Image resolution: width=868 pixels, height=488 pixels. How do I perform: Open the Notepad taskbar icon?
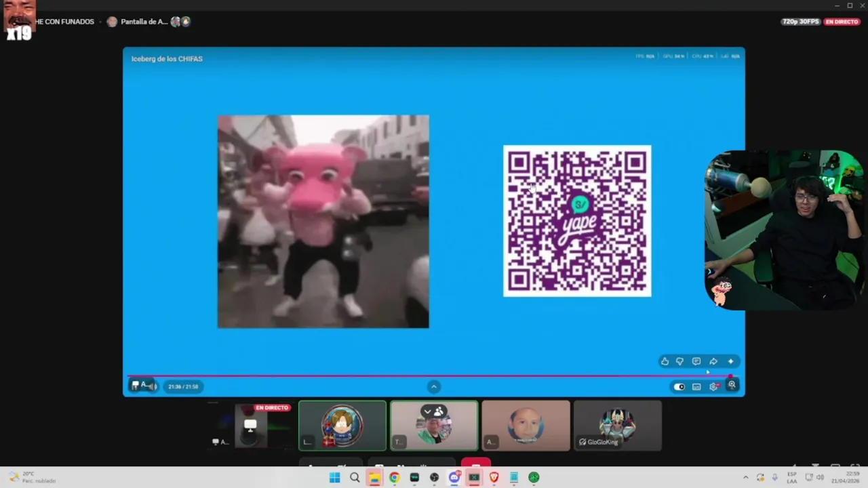click(514, 478)
